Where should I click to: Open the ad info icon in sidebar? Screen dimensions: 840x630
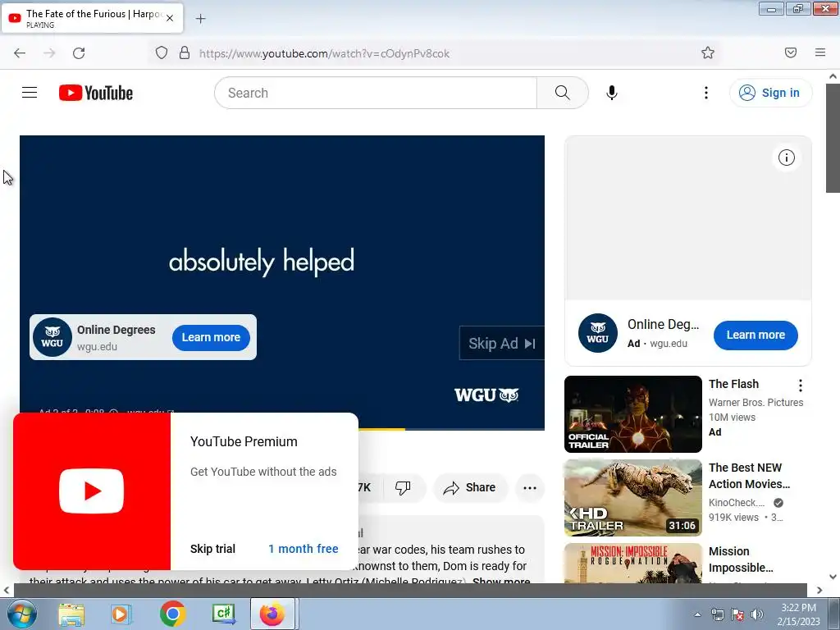coord(787,157)
